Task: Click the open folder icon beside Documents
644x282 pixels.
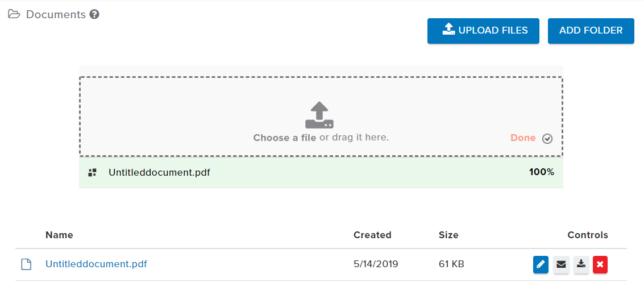Action: click(14, 15)
